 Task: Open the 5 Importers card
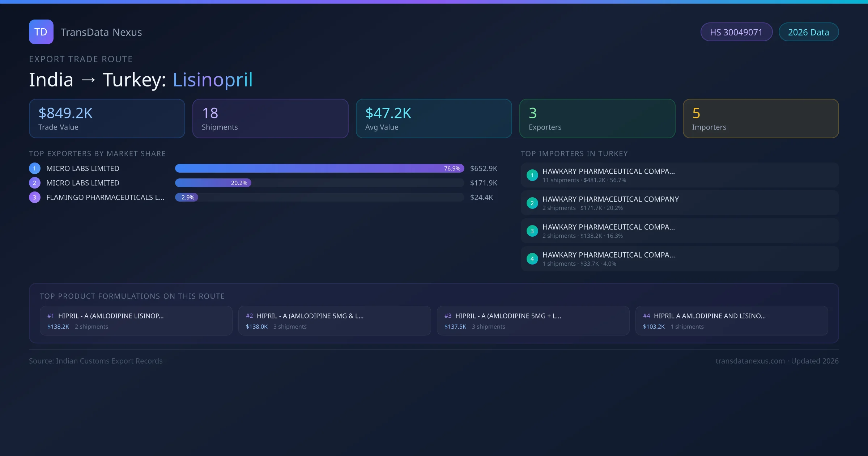click(x=761, y=119)
